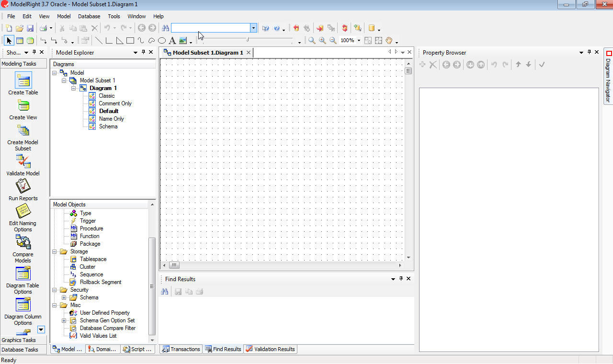Collapse the Storage folder in Model Objects
Screen dimensions: 613x364
point(55,251)
